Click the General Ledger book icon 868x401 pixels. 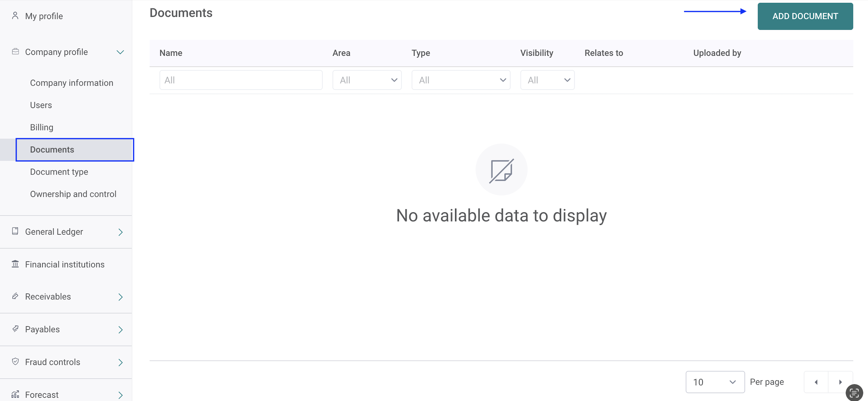15,231
